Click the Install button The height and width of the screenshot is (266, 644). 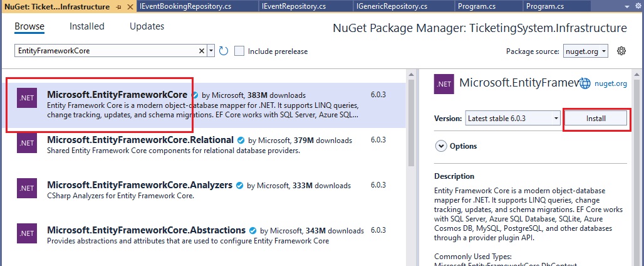(596, 119)
